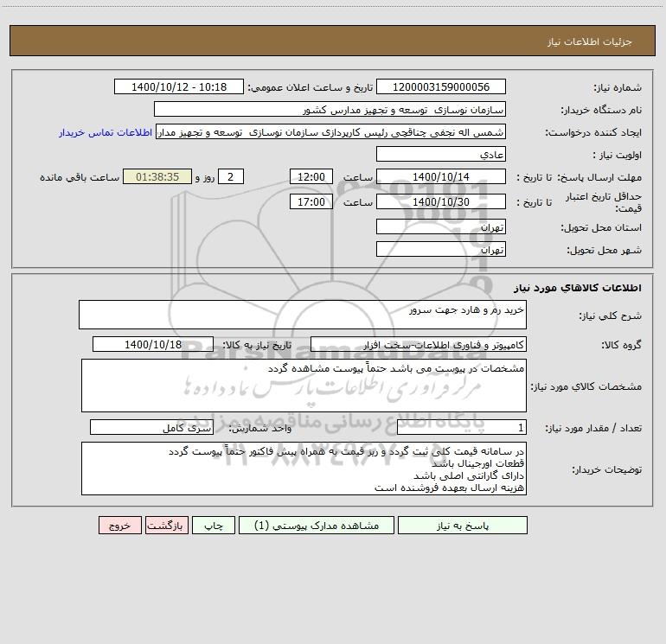Image resolution: width=666 pixels, height=644 pixels.
Task: Click the goods group field کامپیوتر و فناوری اطلاعات
Action: pyautogui.click(x=419, y=344)
